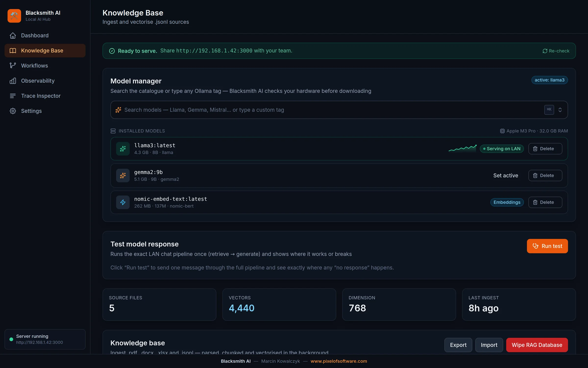Click the Installed Models server icon
The height and width of the screenshot is (368, 588).
pos(113,131)
